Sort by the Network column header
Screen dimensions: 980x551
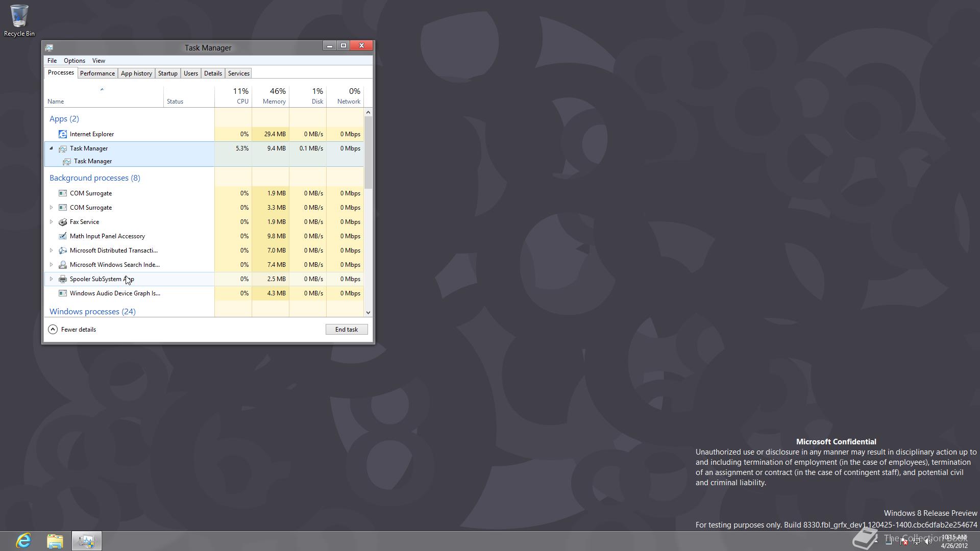(345, 96)
